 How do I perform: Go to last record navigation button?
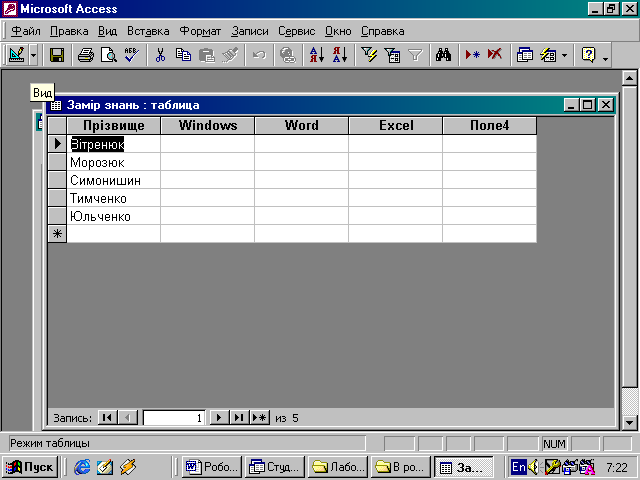coord(239,418)
